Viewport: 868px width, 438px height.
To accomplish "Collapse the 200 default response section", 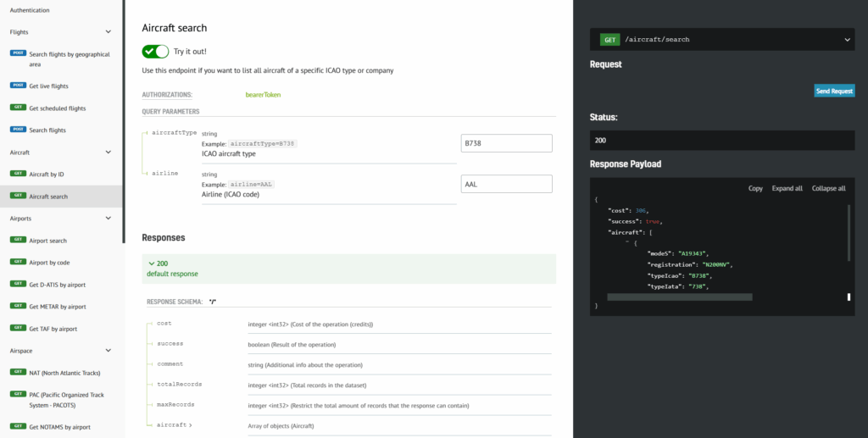I will (x=348, y=269).
